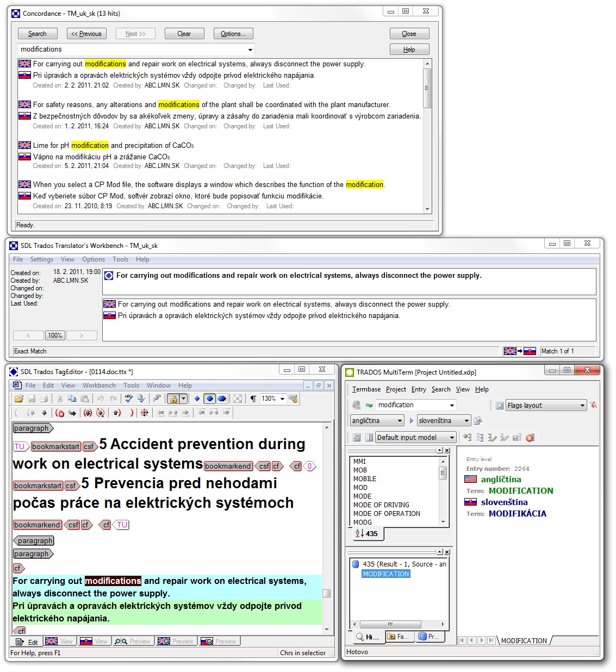This screenshot has width=616, height=672.
Task: Click the lock document protection icon
Action: [173, 399]
